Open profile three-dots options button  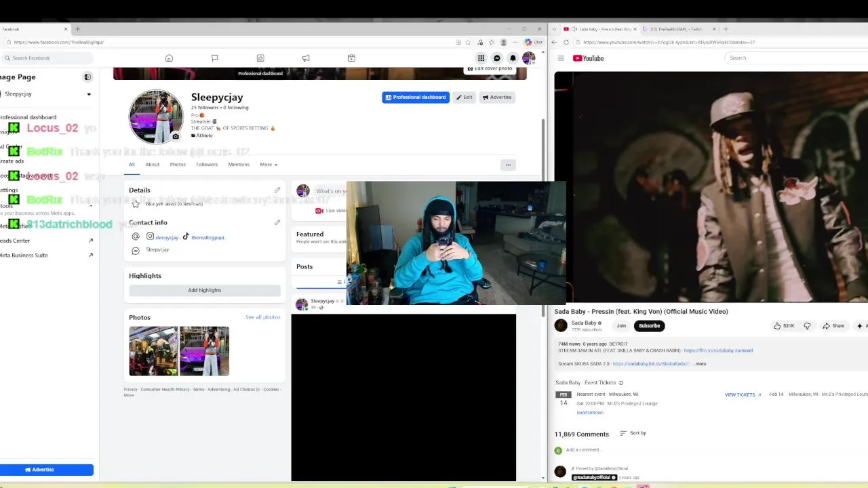coord(508,165)
